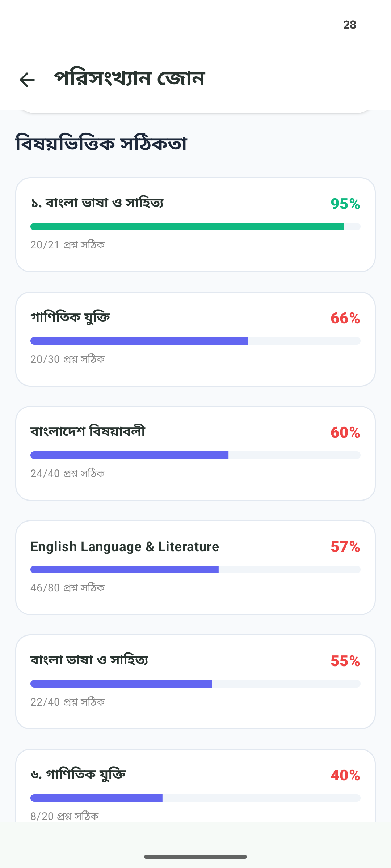The width and height of the screenshot is (391, 868).
Task: Tap the "22/40 প্রশ্ন সঠিক" label
Action: pos(68,702)
